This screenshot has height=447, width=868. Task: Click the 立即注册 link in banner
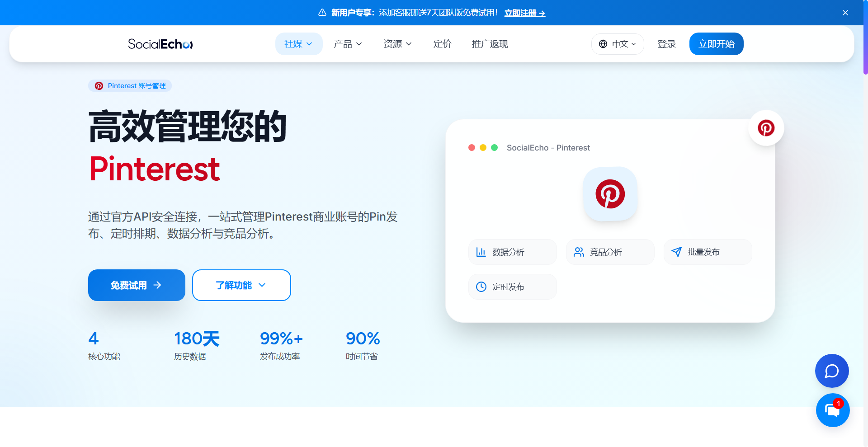coord(525,13)
